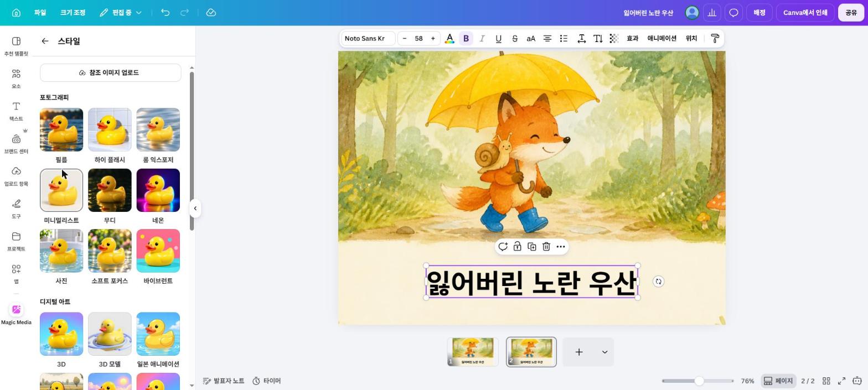Lock the selected text element
Viewport: 868px width, 390px height.
coord(517,247)
